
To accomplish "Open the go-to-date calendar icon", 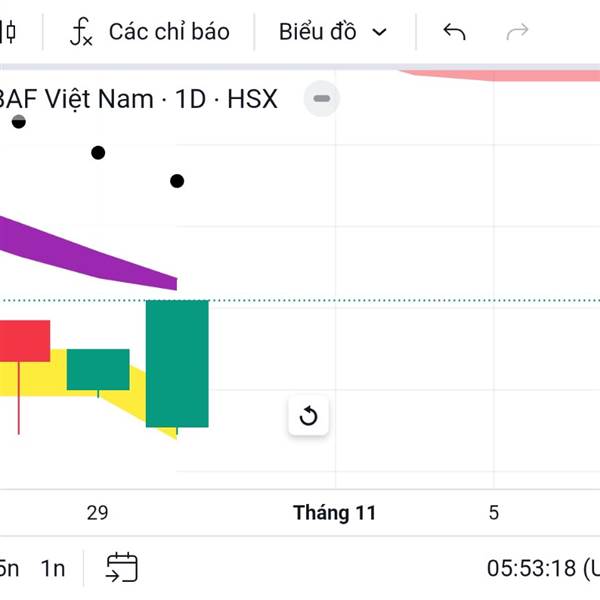I will (x=122, y=568).
